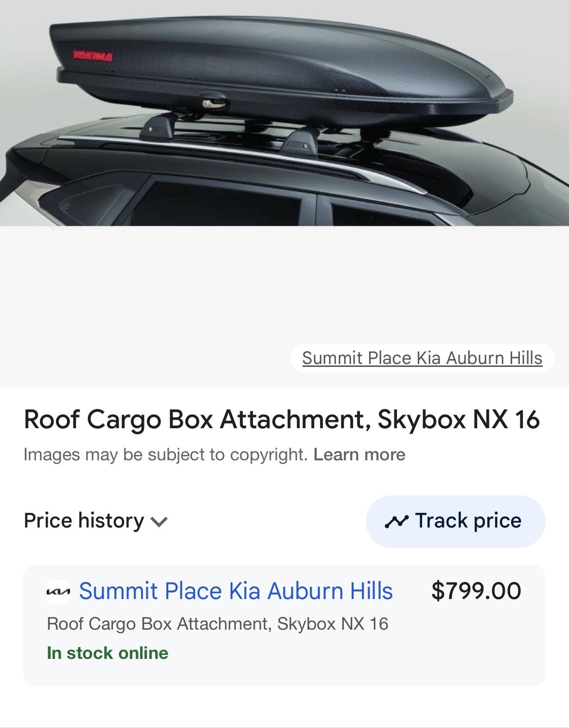
Task: Click the Images may be subject to copyright text
Action: 165,455
